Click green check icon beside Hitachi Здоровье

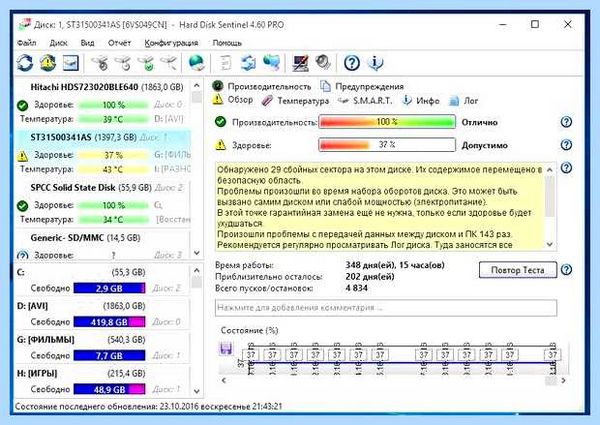coord(23,105)
